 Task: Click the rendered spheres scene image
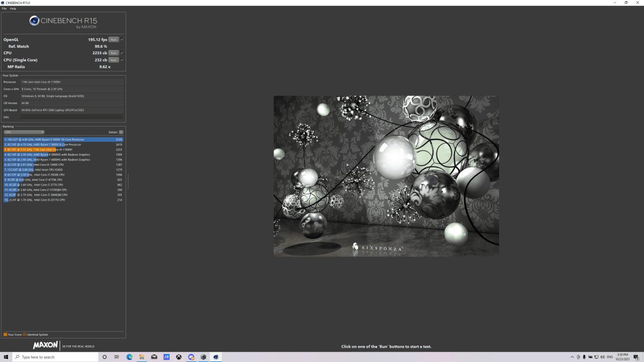(386, 176)
